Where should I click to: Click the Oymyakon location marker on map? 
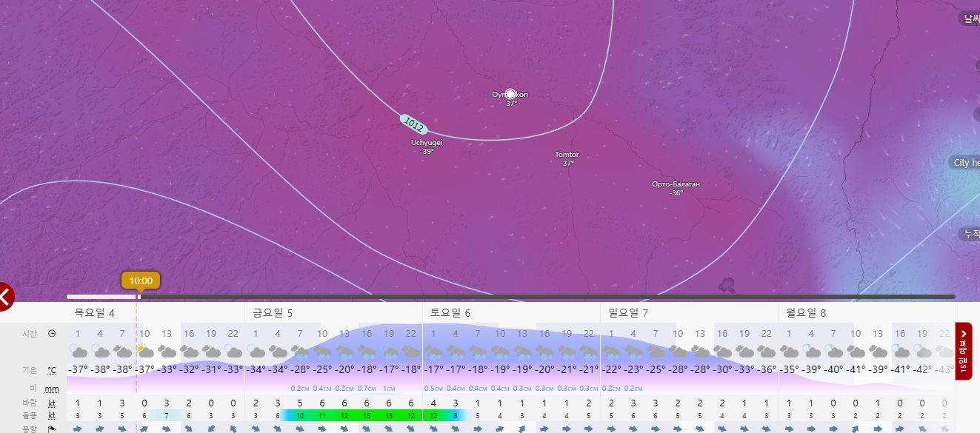pyautogui.click(x=510, y=94)
